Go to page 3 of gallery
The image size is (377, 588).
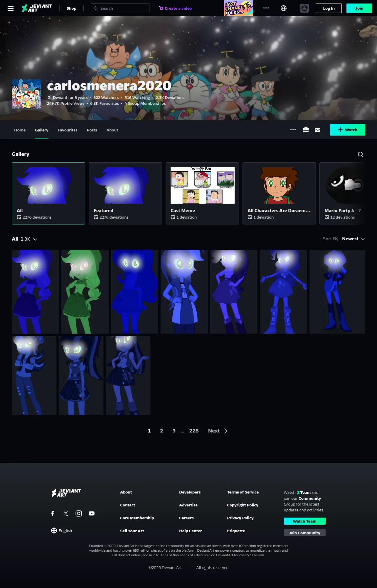174,431
